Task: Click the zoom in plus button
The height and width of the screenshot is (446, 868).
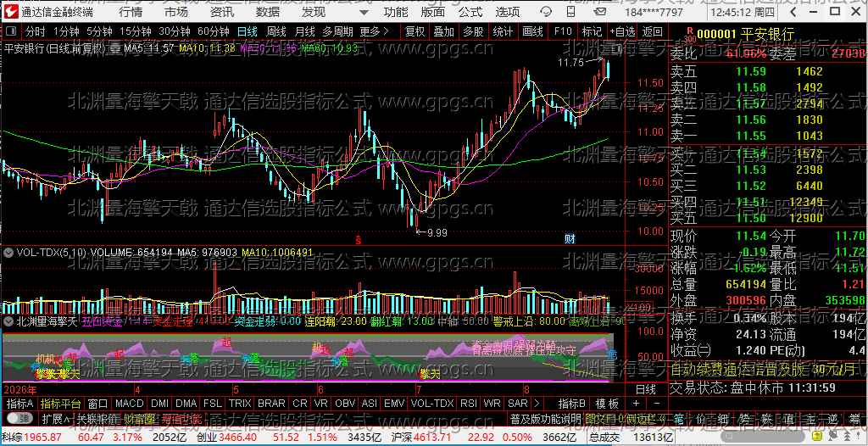Action: pyautogui.click(x=636, y=404)
